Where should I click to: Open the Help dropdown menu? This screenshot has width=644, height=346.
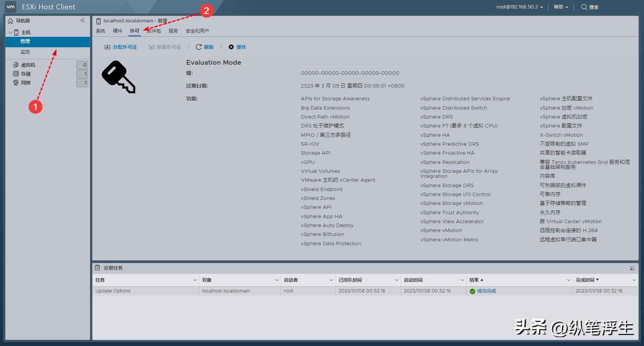[561, 7]
